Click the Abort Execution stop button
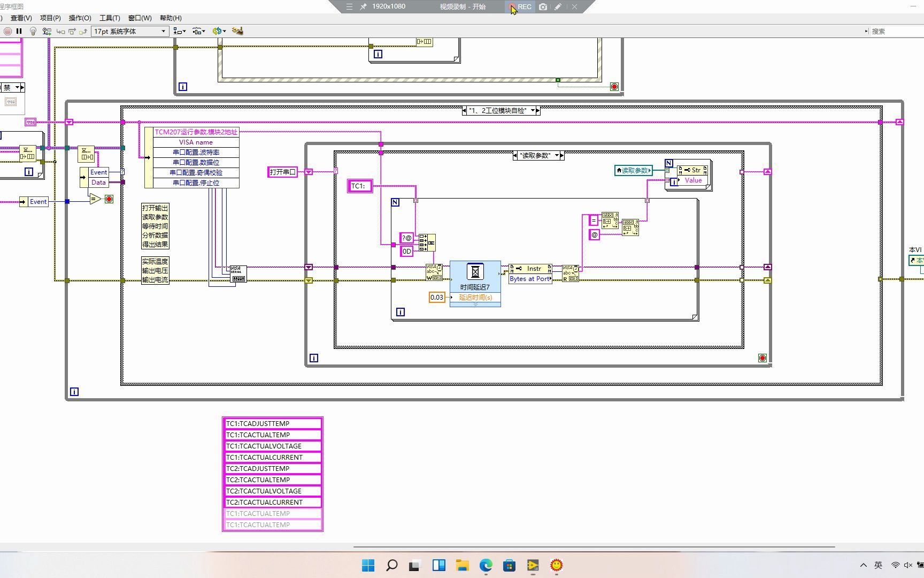 pyautogui.click(x=7, y=32)
